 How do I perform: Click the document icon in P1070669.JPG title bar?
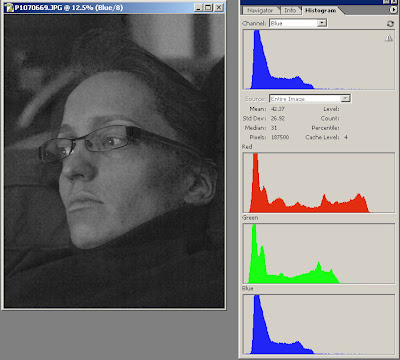click(9, 7)
